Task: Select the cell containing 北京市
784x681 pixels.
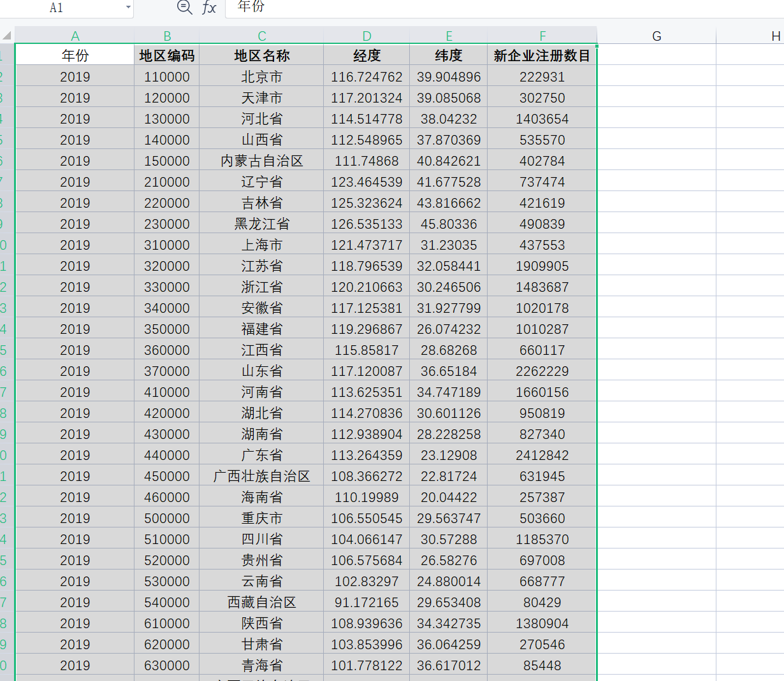Action: pyautogui.click(x=262, y=76)
